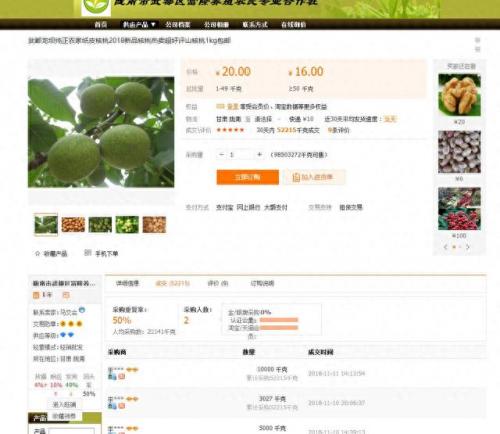Click the five-star rating icons
Screen dimensions: 500x434
(230, 130)
